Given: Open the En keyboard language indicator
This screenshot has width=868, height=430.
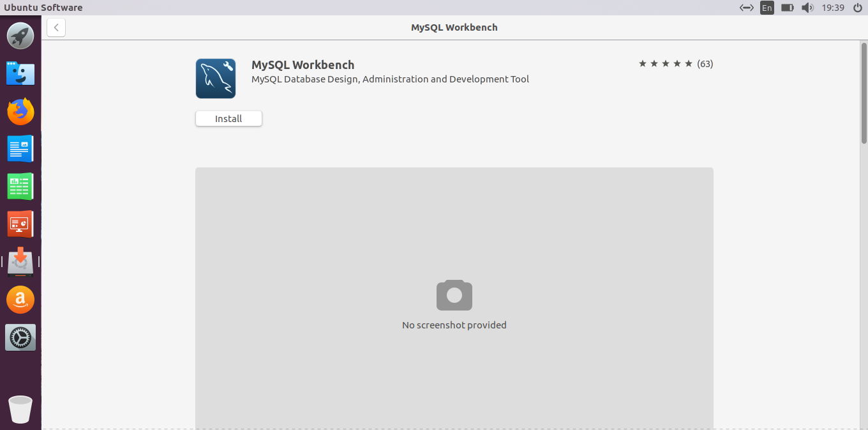Looking at the screenshot, I should [x=767, y=8].
